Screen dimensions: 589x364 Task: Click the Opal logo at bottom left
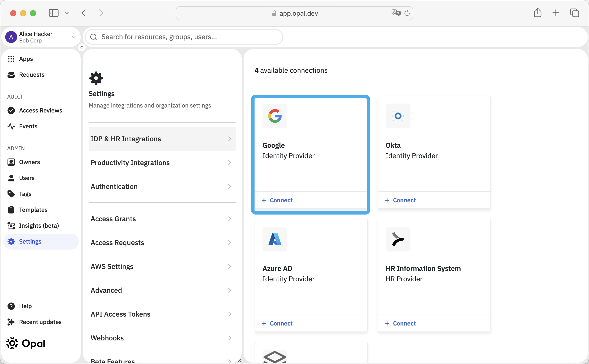click(26, 343)
